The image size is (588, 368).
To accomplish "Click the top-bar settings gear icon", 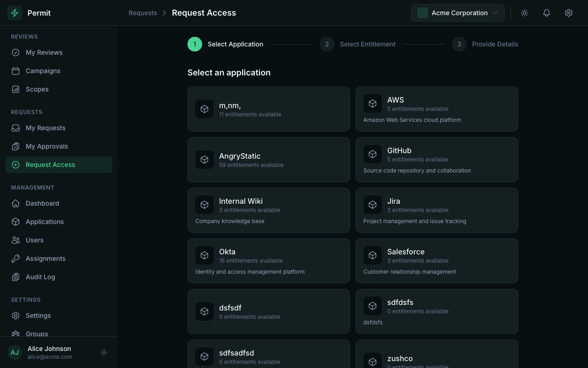I will pos(569,13).
